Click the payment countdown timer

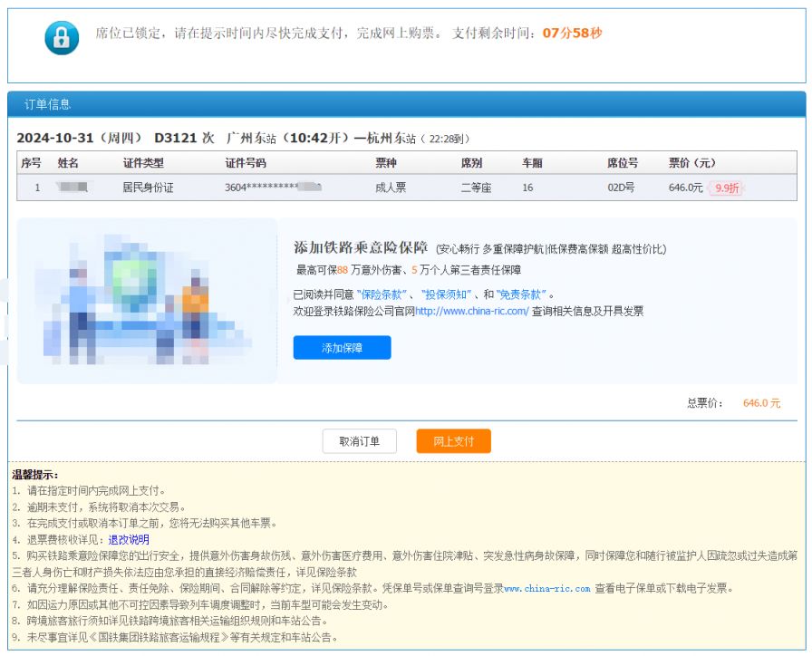(x=572, y=34)
